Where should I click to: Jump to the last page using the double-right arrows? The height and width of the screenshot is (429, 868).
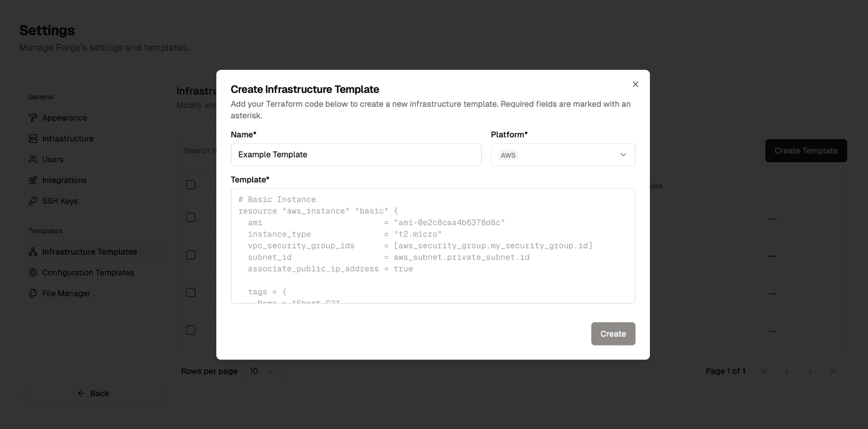coord(833,371)
